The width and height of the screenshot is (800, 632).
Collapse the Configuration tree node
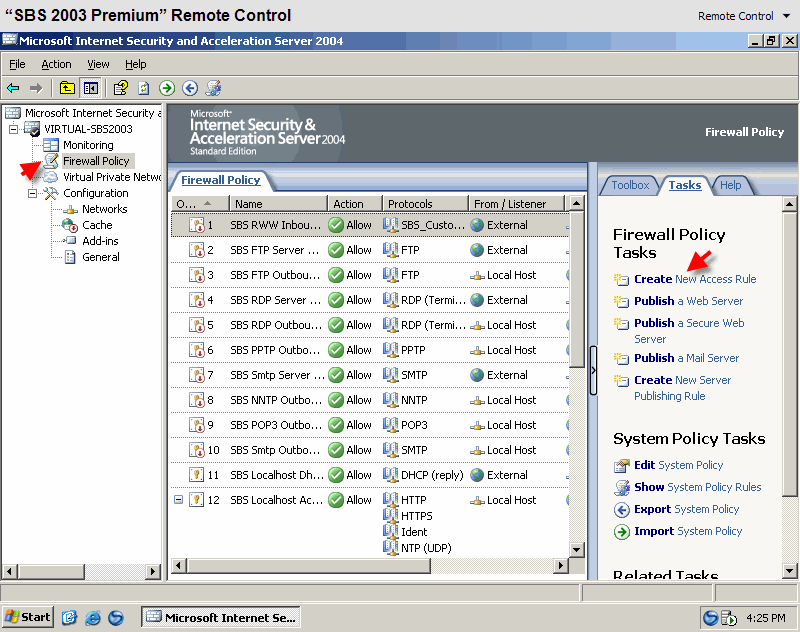pyautogui.click(x=33, y=193)
